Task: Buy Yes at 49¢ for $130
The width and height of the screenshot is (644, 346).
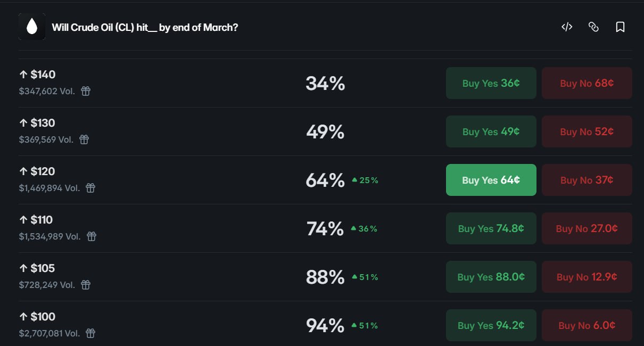Action: click(x=491, y=131)
